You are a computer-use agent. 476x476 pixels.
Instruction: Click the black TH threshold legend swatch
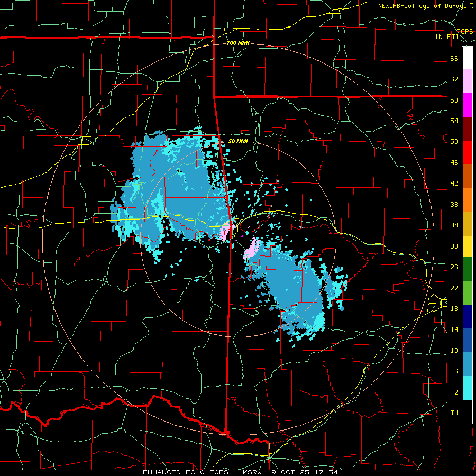coord(467,411)
